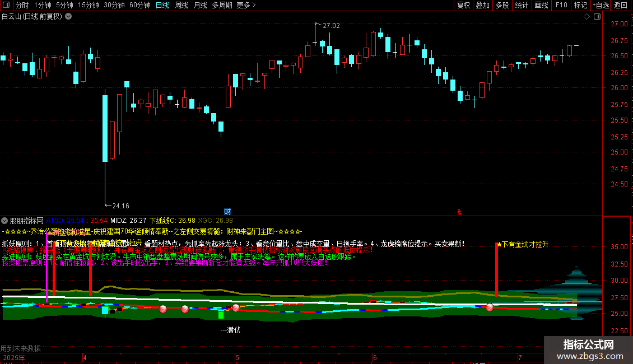Image resolution: width=633 pixels, height=364 pixels.
Task: Select the 周线 weekly tab
Action: pos(181,5)
